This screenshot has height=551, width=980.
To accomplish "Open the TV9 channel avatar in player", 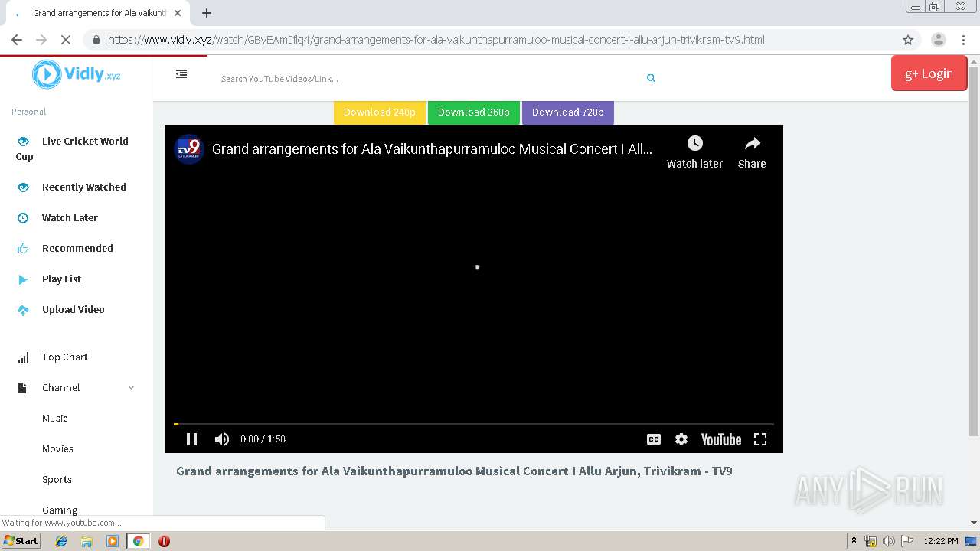I will click(x=188, y=149).
